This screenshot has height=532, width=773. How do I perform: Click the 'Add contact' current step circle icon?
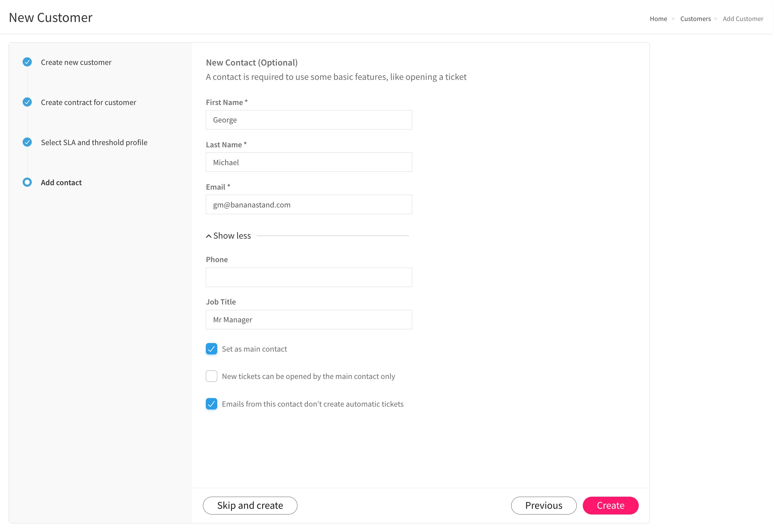coord(27,182)
